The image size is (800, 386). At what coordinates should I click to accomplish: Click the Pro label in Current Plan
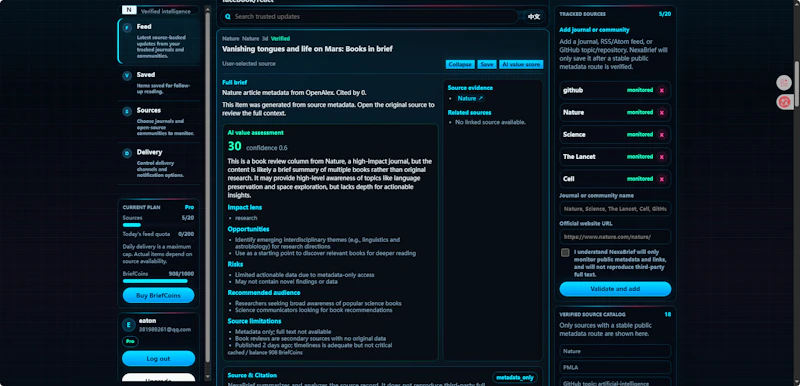click(189, 208)
